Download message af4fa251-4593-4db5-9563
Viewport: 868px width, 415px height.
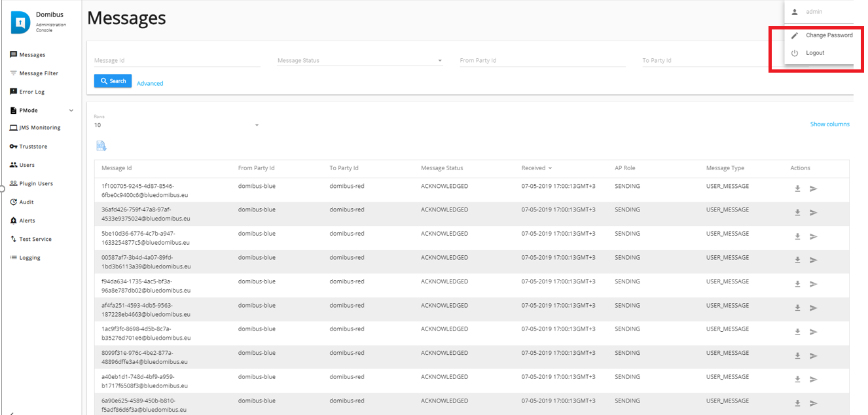(x=797, y=308)
